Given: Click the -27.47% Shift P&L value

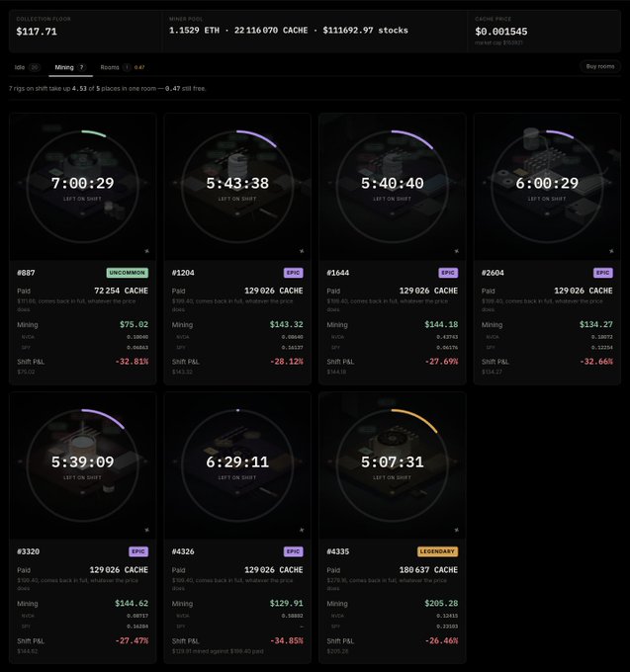Looking at the screenshot, I should (132, 641).
